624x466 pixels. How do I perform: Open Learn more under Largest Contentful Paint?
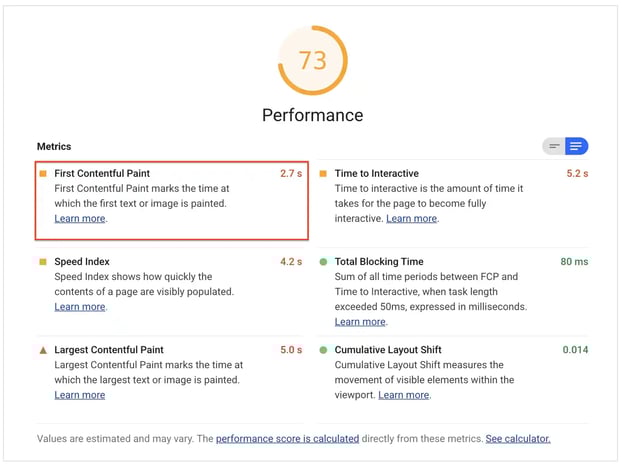[x=80, y=395]
